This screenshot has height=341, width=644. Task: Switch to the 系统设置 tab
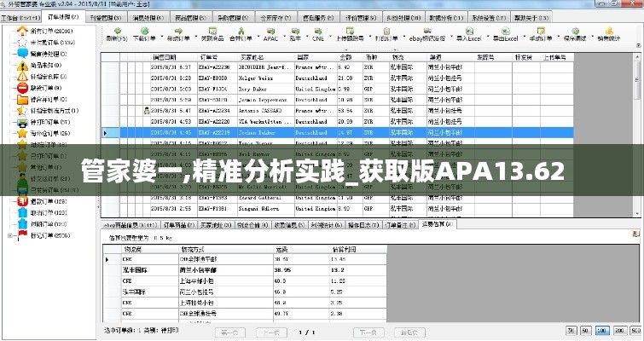pyautogui.click(x=489, y=18)
